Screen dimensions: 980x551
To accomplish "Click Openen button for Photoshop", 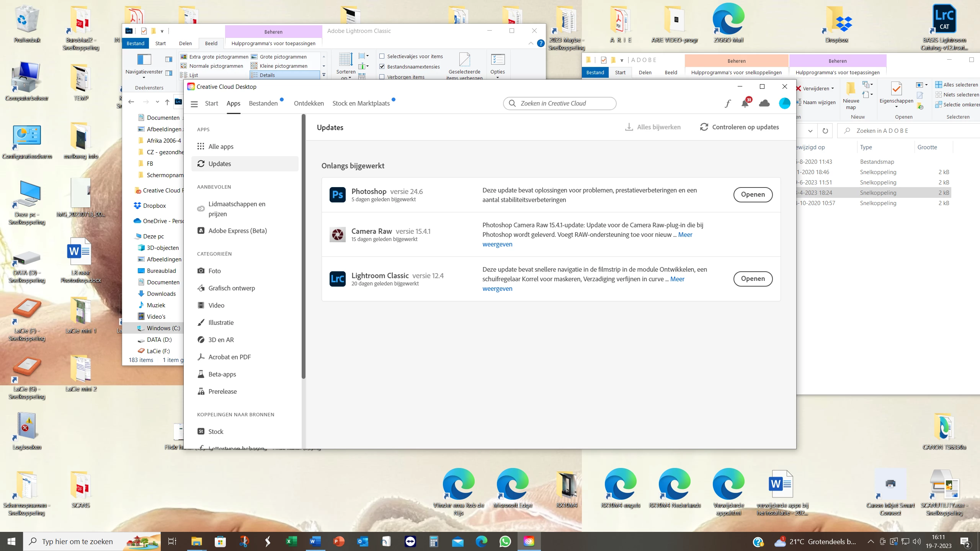I will (753, 194).
